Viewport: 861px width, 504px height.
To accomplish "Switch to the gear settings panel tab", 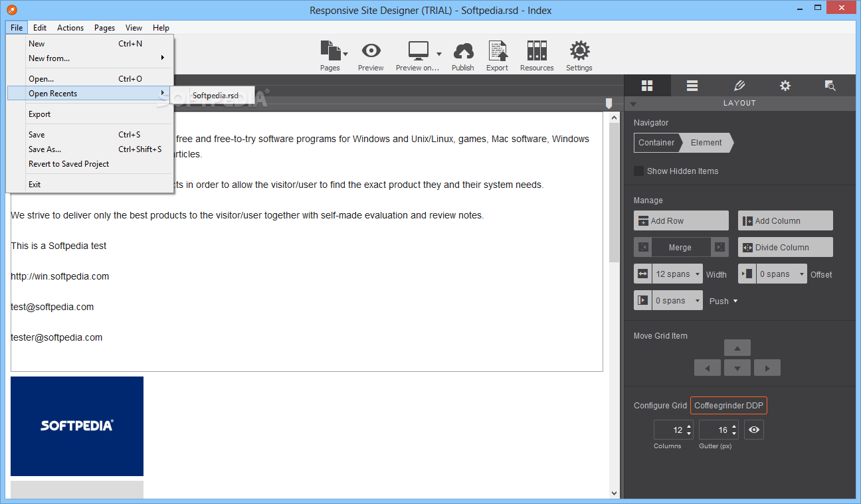I will click(x=785, y=86).
